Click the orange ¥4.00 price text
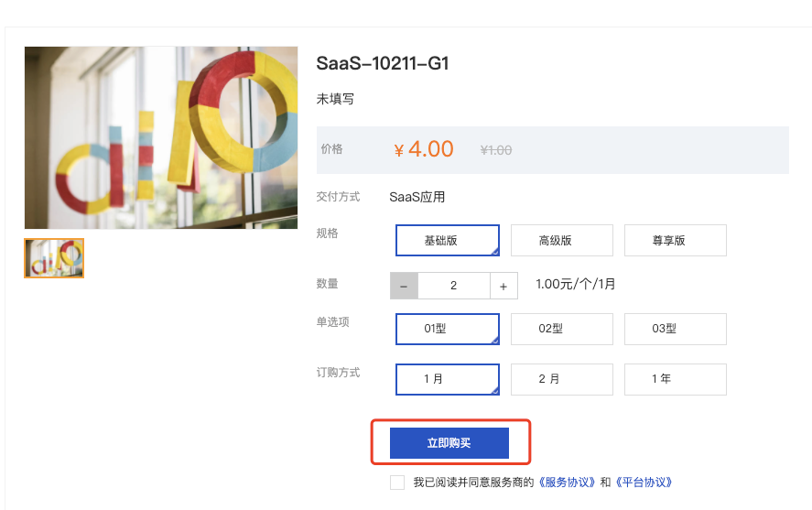812x510 pixels. click(424, 149)
